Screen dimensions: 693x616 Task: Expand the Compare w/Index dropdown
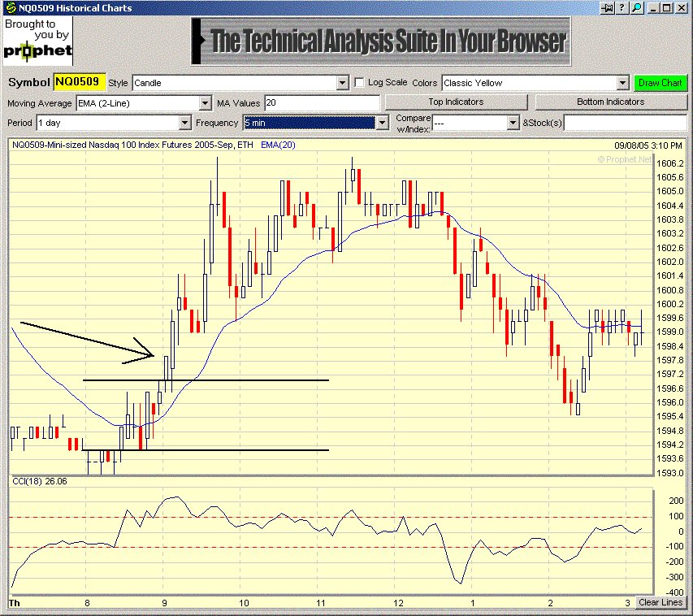[513, 123]
